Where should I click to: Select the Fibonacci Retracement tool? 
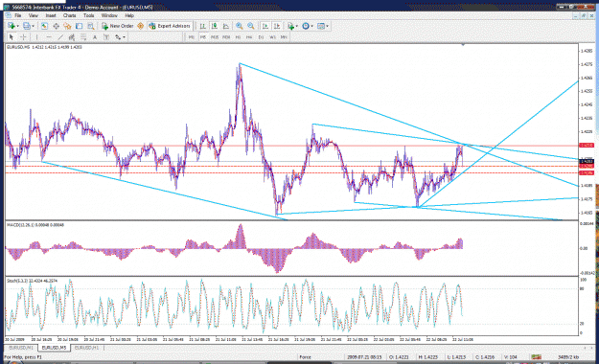(82, 37)
